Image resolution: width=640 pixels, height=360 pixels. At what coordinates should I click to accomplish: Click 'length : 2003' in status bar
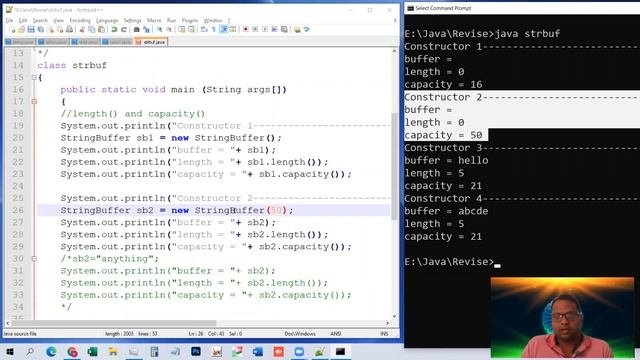point(119,333)
